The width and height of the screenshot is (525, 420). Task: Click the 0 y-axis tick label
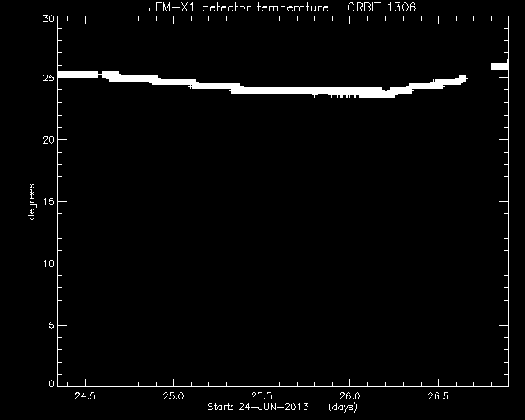click(51, 383)
